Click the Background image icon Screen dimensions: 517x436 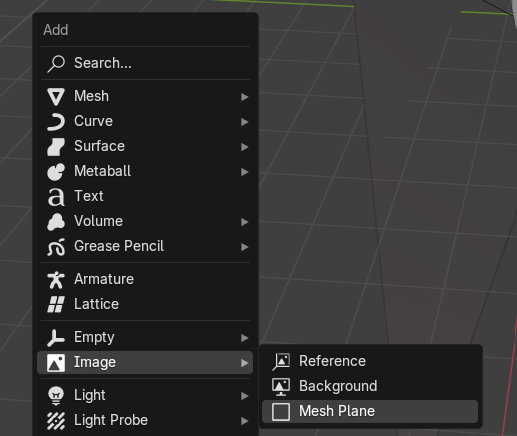281,386
